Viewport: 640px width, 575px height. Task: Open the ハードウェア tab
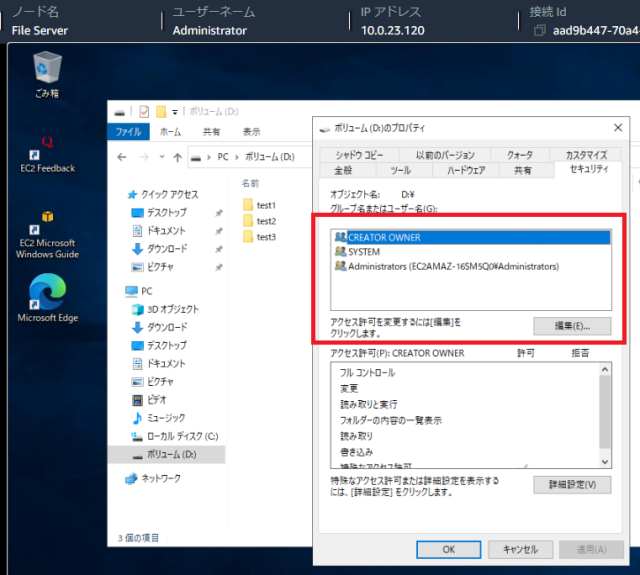coord(466,170)
